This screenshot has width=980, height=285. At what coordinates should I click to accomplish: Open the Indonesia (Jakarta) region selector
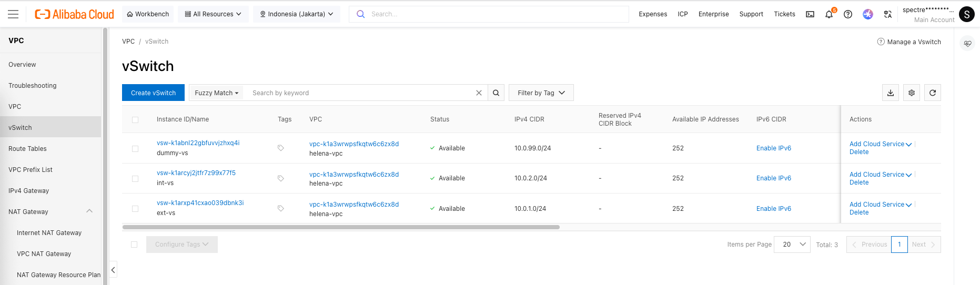(297, 14)
